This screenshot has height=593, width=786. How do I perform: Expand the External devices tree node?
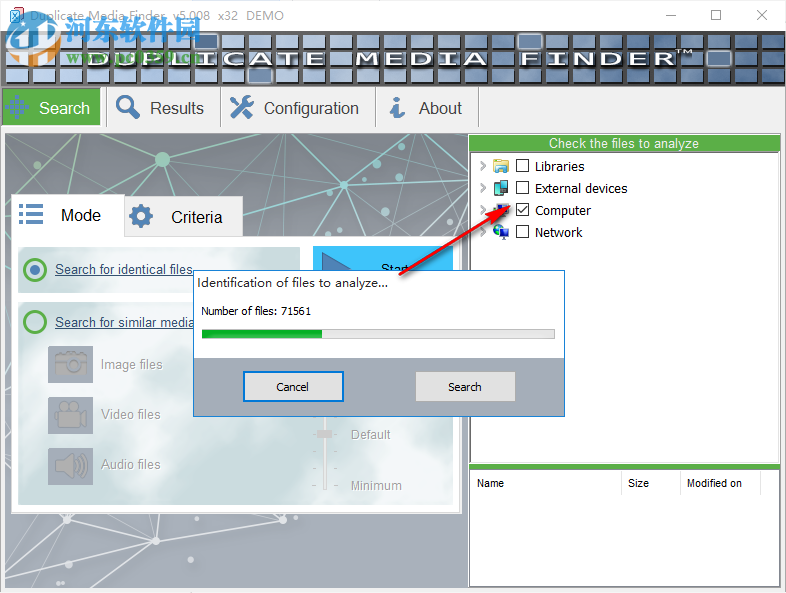click(x=483, y=188)
